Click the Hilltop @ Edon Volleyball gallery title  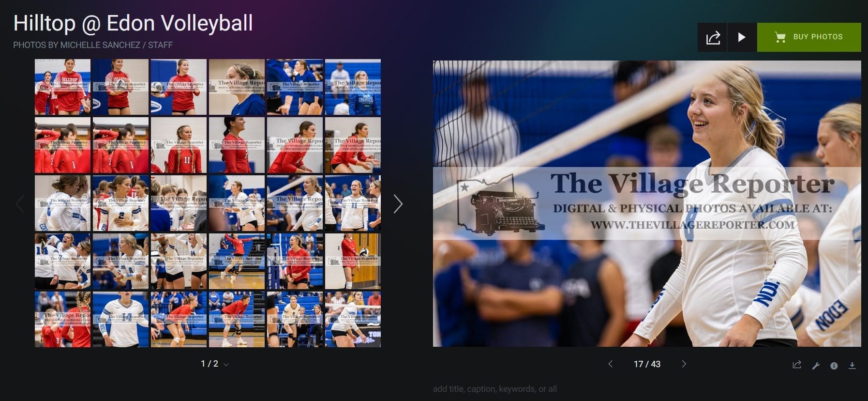tap(133, 23)
